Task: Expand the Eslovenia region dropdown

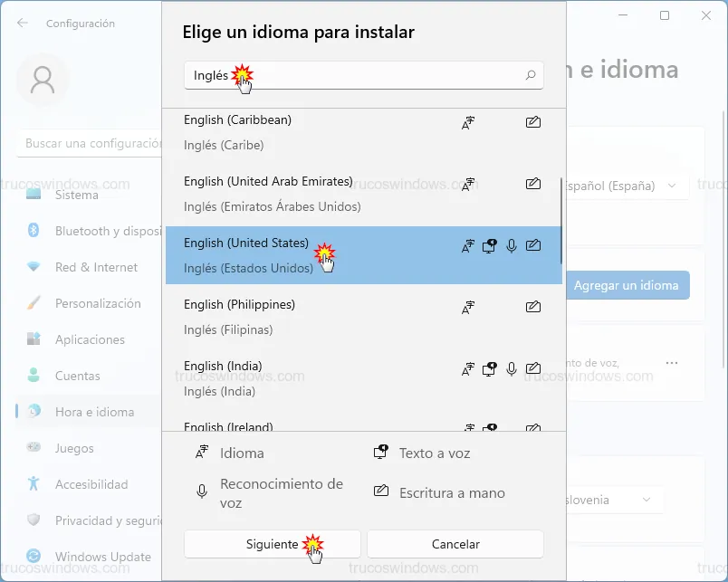Action: [x=614, y=500]
